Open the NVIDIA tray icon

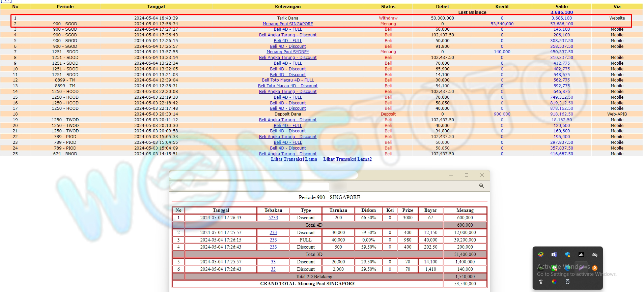pyautogui.click(x=541, y=268)
